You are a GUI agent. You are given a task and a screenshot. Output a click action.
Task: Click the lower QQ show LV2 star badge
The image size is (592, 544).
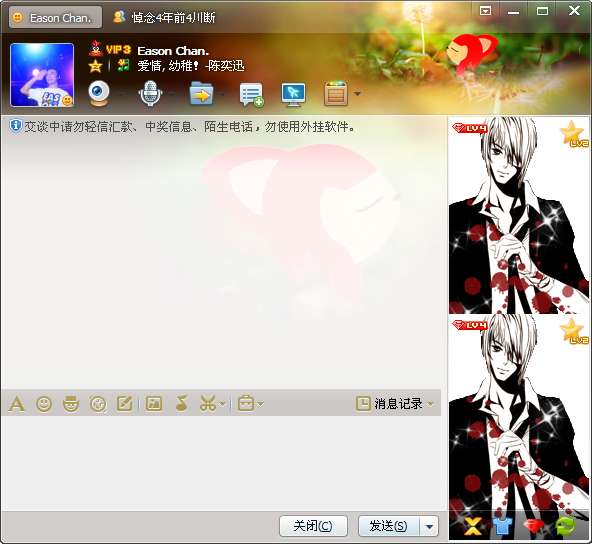pyautogui.click(x=573, y=331)
